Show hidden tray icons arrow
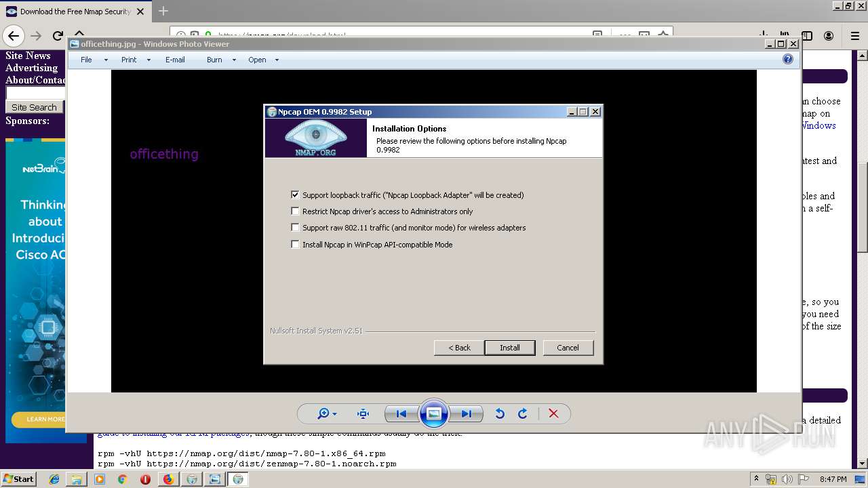Viewport: 868px width, 488px height. [x=756, y=479]
